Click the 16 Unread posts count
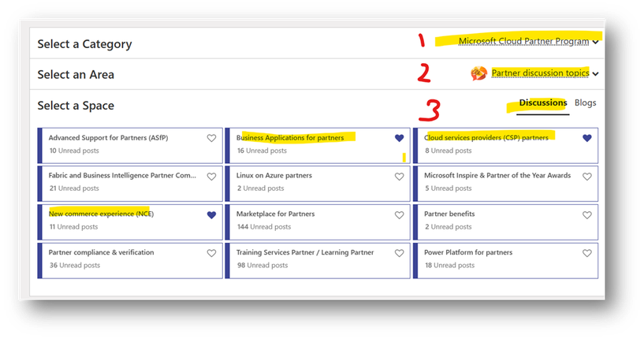 262,151
